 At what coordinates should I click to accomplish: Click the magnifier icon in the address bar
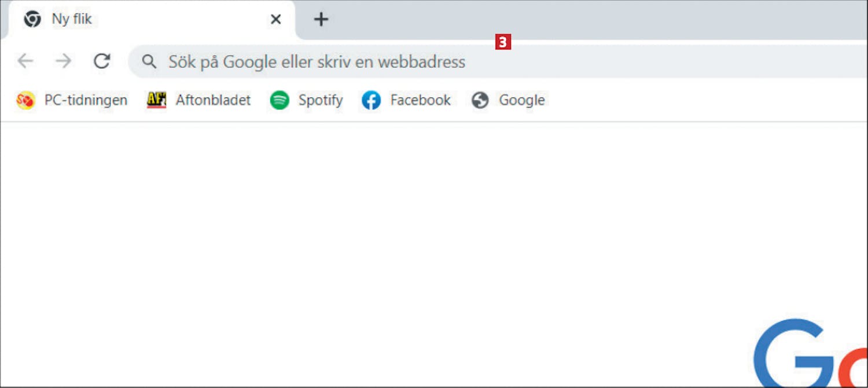149,61
